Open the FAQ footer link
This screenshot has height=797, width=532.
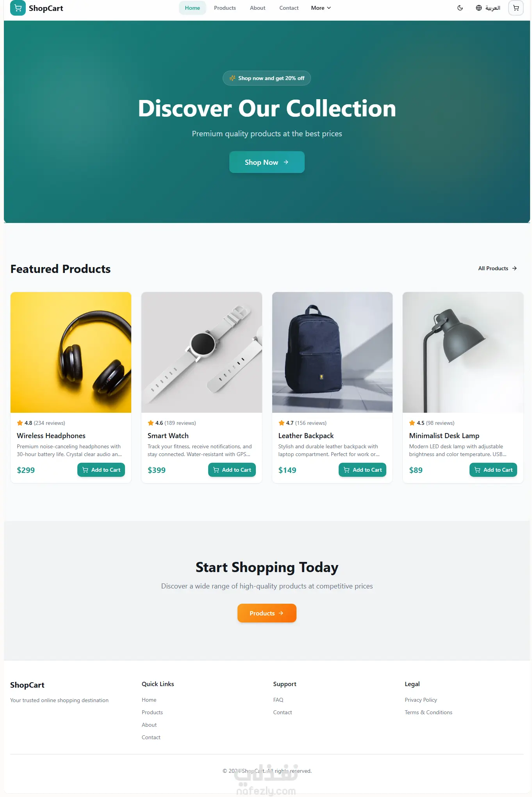(x=278, y=700)
